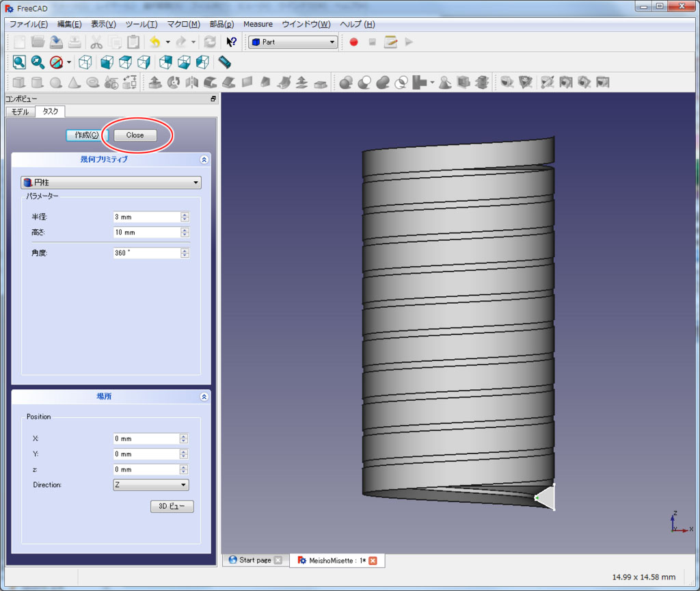Click the Undo arrow icon
Viewport: 700px width, 591px height.
click(x=155, y=42)
